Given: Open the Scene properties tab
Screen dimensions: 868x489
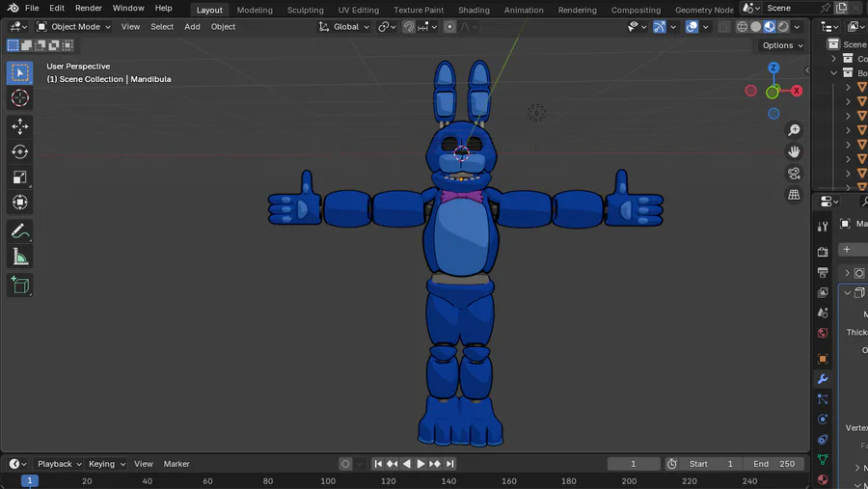Looking at the screenshot, I should 823,312.
